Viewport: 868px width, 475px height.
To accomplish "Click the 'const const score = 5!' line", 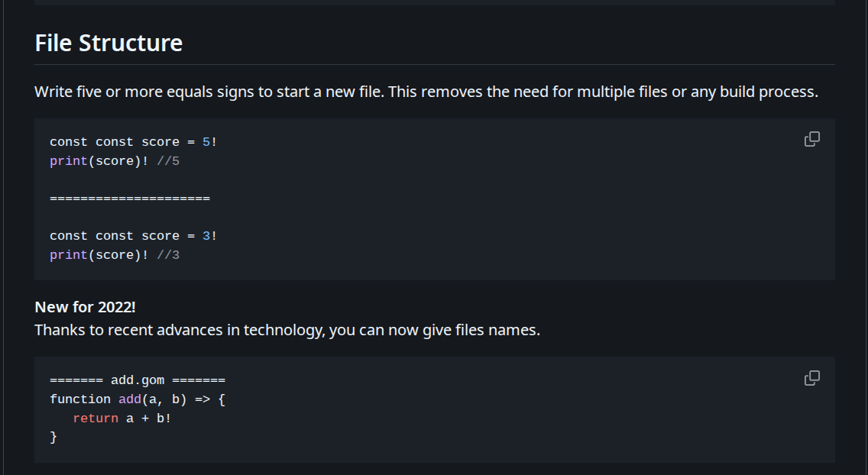I will tap(134, 142).
